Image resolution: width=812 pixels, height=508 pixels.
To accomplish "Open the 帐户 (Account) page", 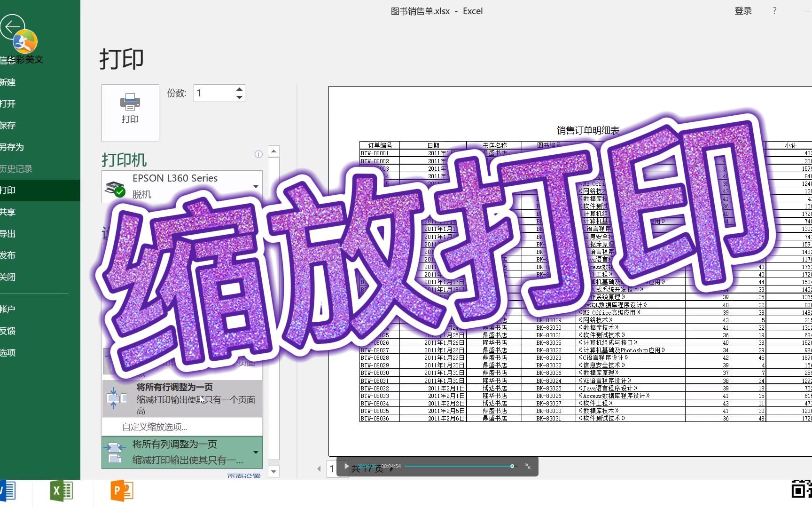I will pyautogui.click(x=8, y=309).
